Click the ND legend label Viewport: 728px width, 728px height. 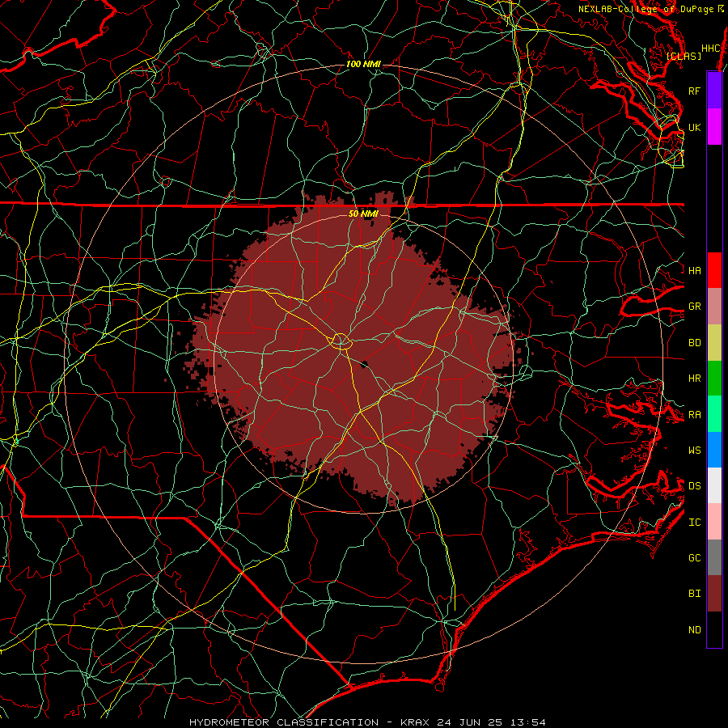pyautogui.click(x=695, y=629)
